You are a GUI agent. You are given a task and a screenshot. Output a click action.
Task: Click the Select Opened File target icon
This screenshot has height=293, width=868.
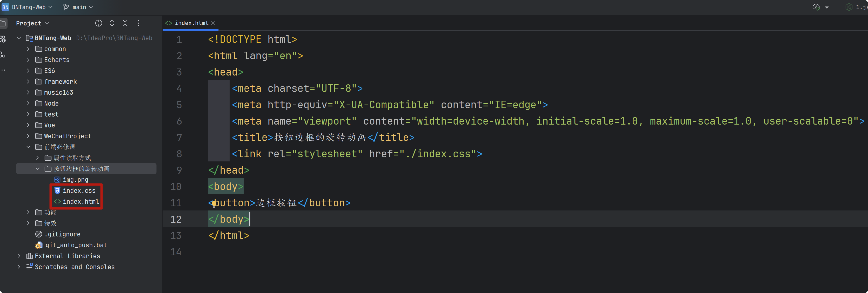click(98, 23)
